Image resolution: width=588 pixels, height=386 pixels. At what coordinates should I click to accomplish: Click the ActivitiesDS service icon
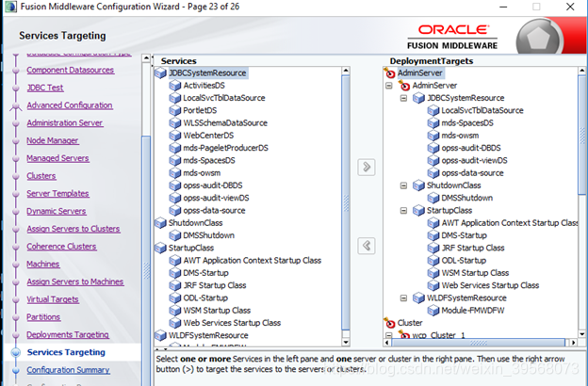175,86
